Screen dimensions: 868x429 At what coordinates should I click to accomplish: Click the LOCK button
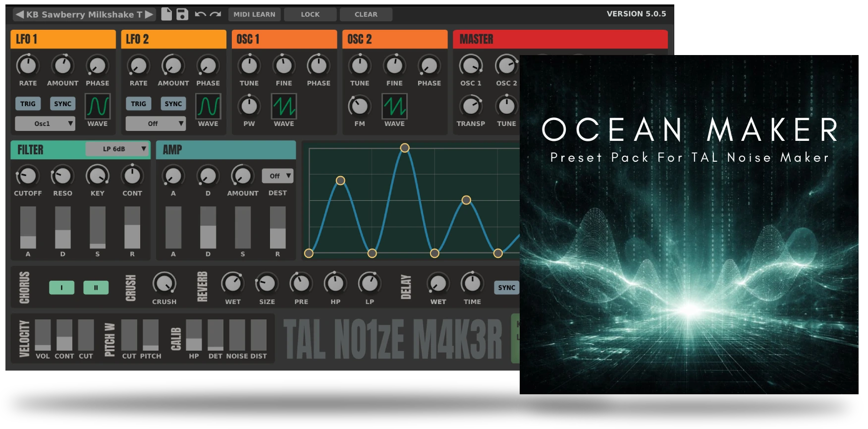[x=310, y=14]
